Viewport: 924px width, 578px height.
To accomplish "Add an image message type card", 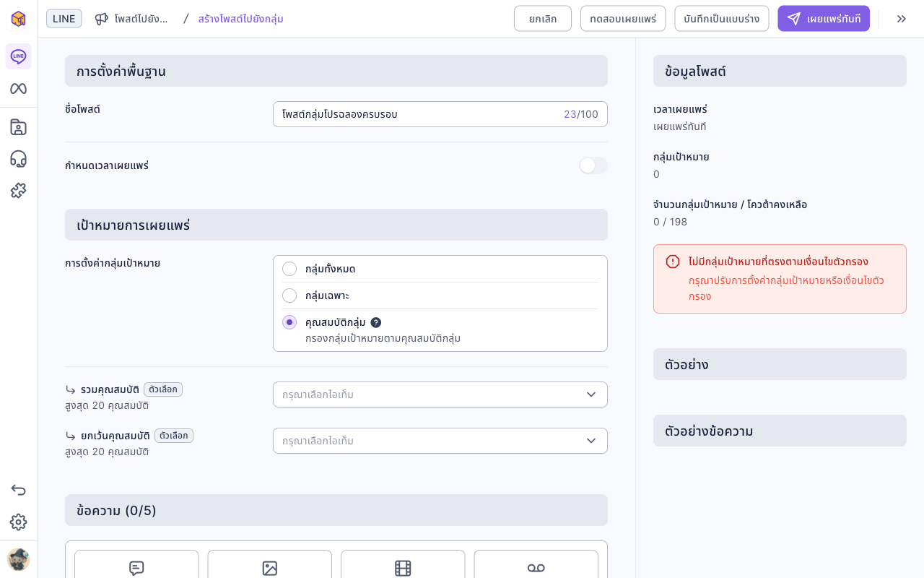I will 270,564.
